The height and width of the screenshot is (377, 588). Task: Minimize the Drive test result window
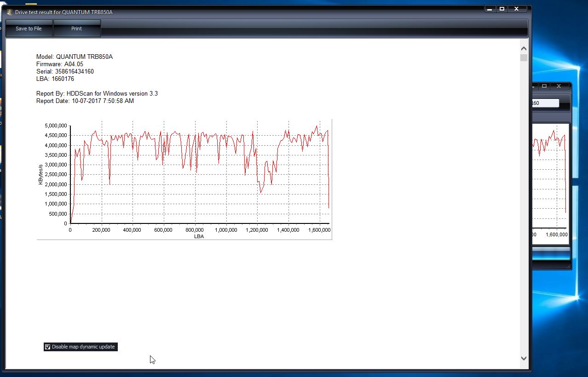coord(490,9)
